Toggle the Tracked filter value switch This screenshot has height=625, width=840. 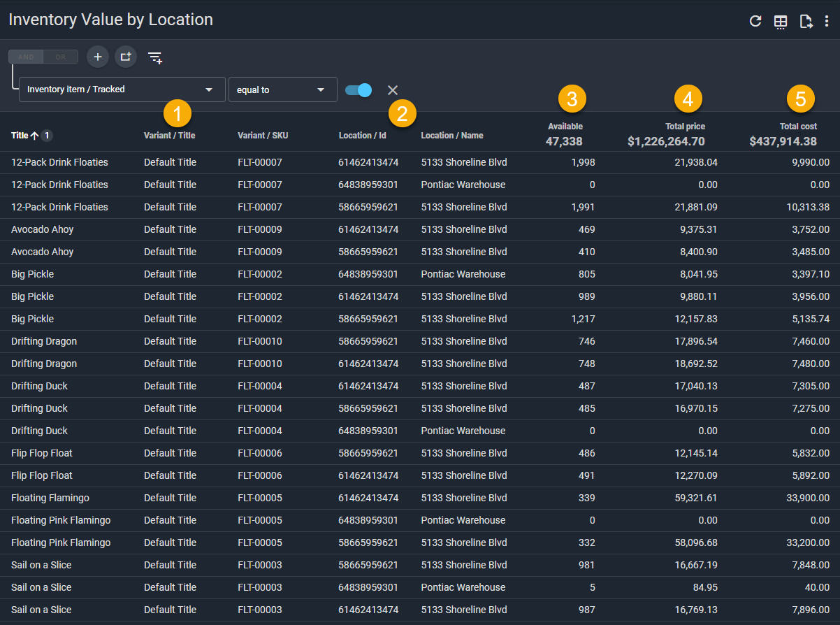point(359,90)
